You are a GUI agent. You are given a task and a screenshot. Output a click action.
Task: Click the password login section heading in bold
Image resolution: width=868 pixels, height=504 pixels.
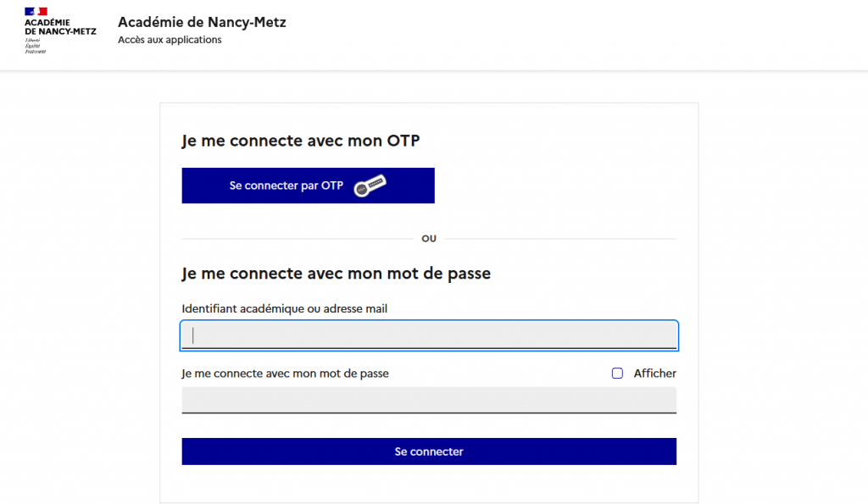[x=336, y=274]
